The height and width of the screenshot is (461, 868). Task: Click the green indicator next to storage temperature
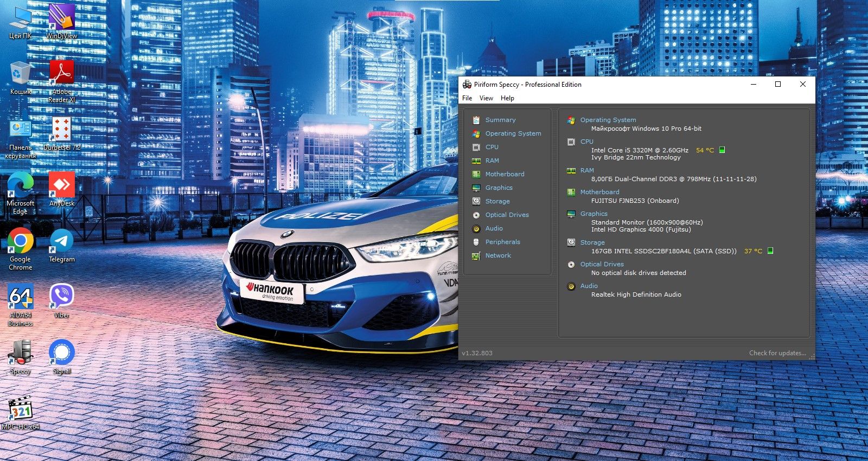click(x=770, y=251)
